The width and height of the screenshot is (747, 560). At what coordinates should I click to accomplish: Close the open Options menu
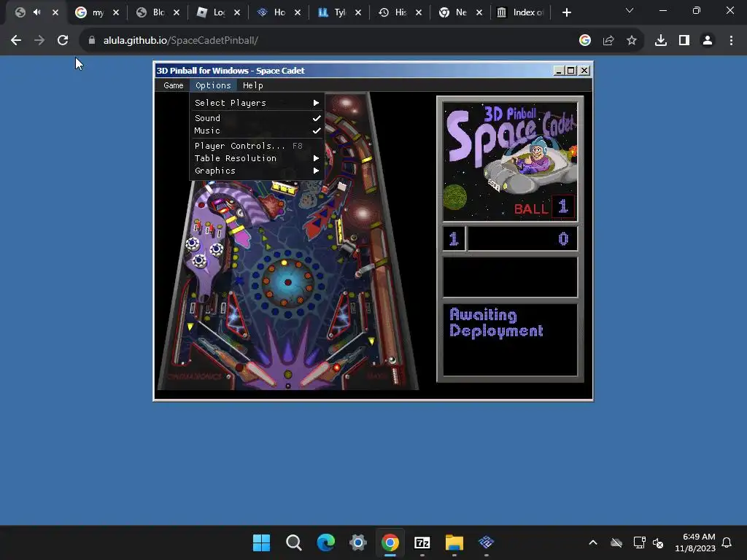213,85
